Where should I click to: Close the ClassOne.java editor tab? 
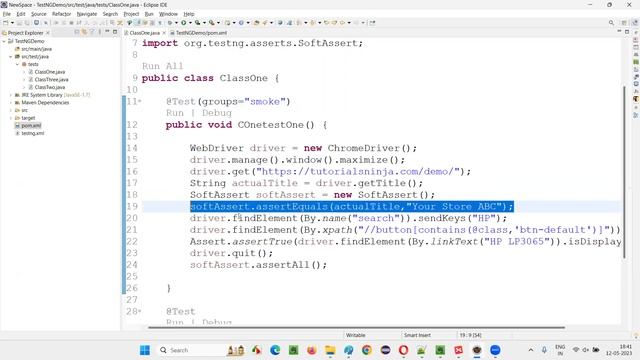point(164,33)
